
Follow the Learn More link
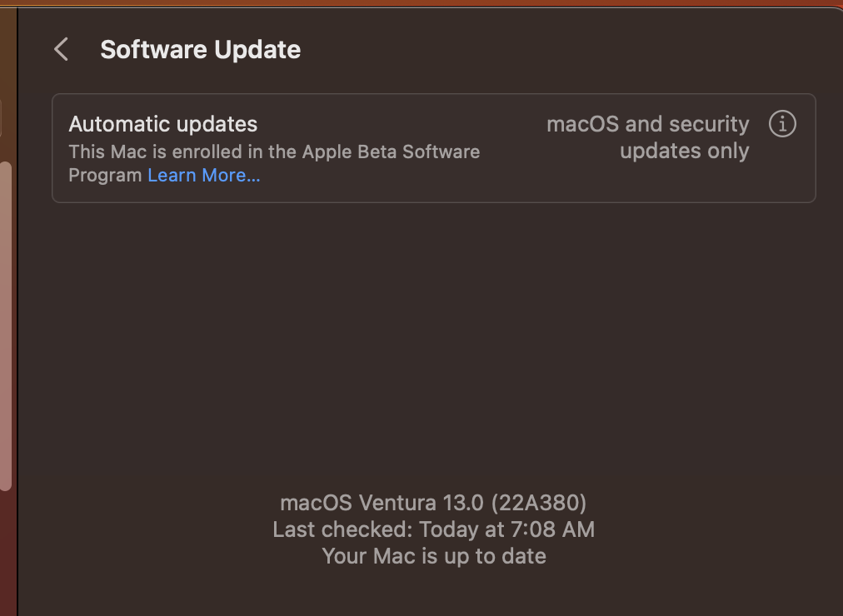[204, 176]
